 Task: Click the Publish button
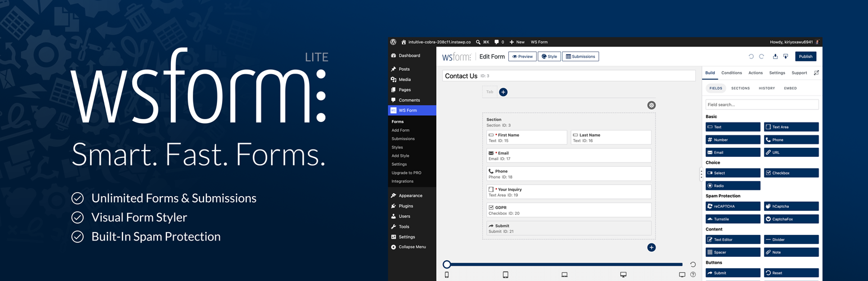(x=806, y=56)
